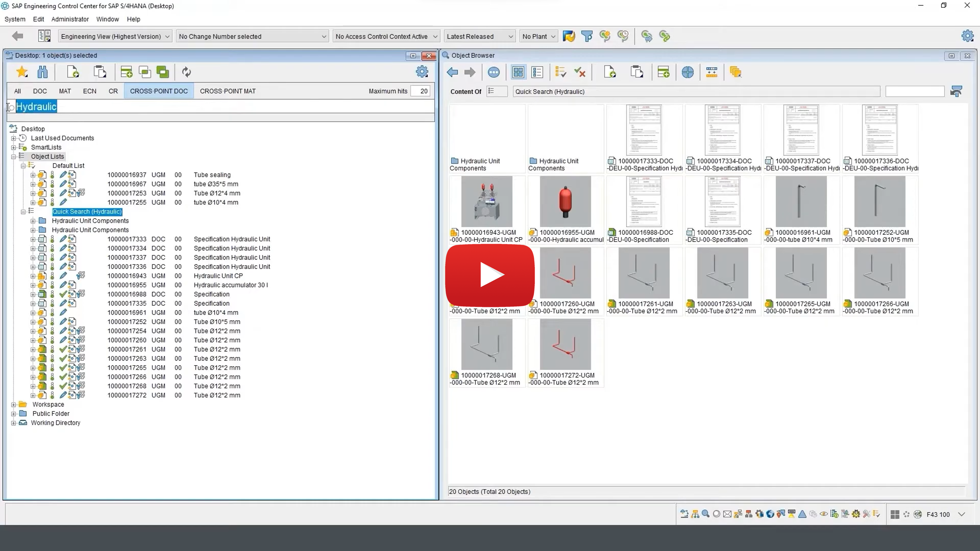This screenshot has height=551, width=980.
Task: Switch Object Browser to list view
Action: pyautogui.click(x=537, y=72)
